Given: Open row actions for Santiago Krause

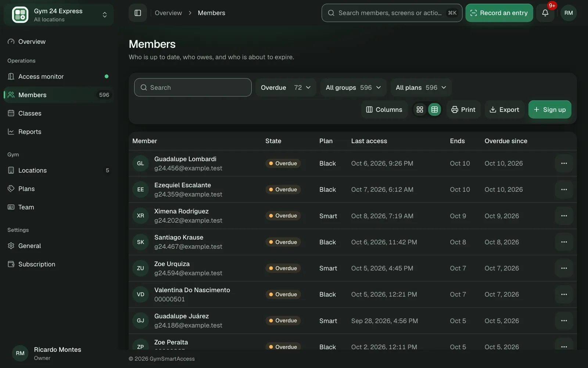Looking at the screenshot, I should click(564, 242).
